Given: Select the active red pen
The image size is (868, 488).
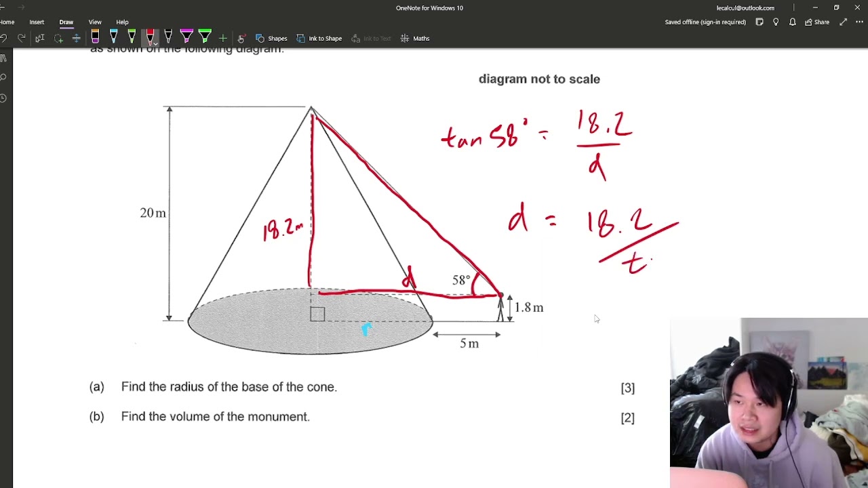Looking at the screenshot, I should point(150,37).
